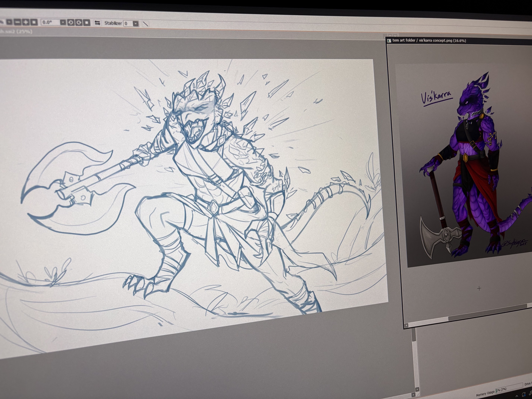Image resolution: width=532 pixels, height=399 pixels.
Task: Reset the canvas rotation
Action: click(x=87, y=23)
